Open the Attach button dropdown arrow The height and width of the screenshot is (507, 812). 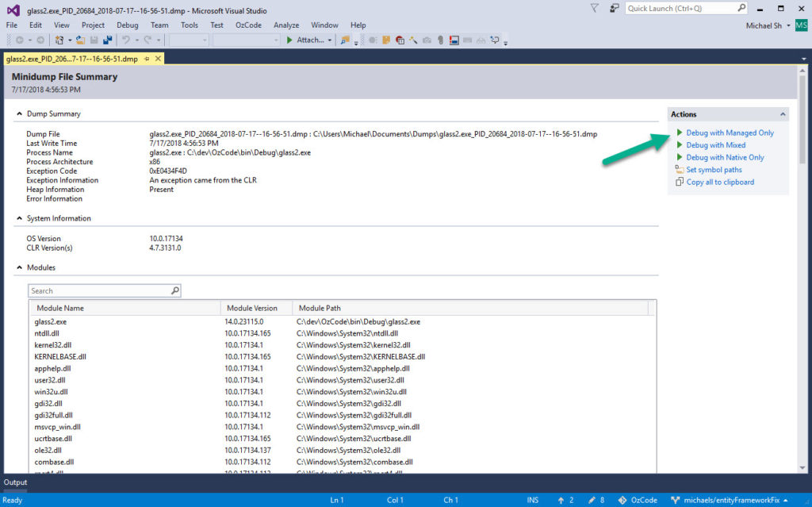(x=329, y=40)
